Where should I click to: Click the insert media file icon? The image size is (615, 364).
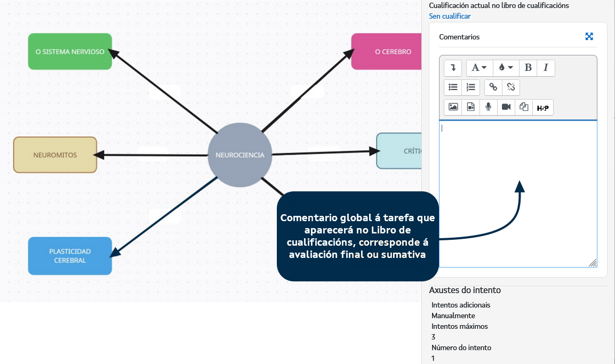click(x=470, y=107)
